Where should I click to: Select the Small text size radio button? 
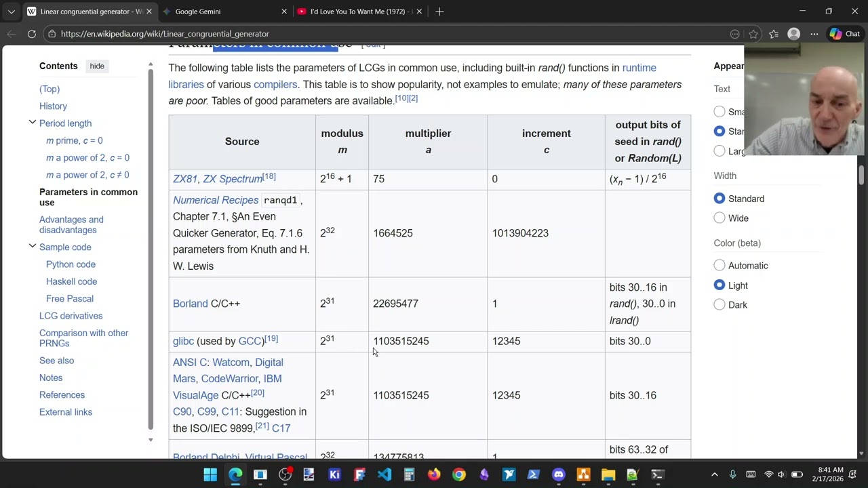[719, 112]
